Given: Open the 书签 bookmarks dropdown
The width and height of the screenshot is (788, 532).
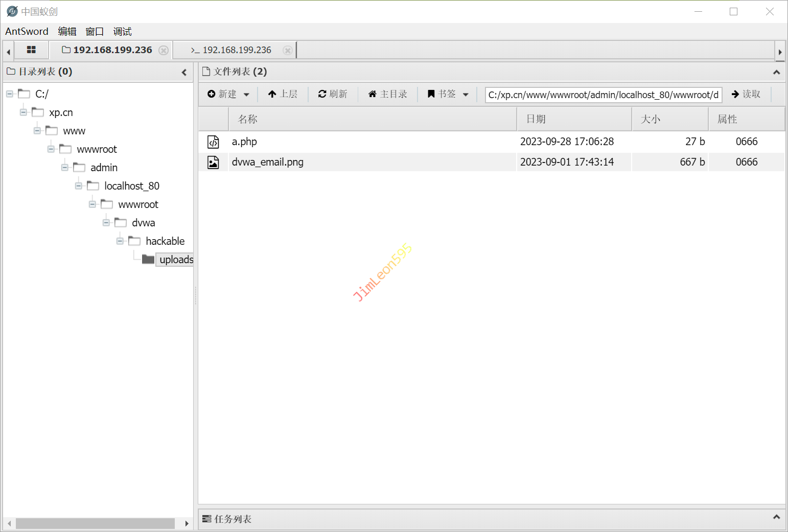Looking at the screenshot, I should (448, 94).
